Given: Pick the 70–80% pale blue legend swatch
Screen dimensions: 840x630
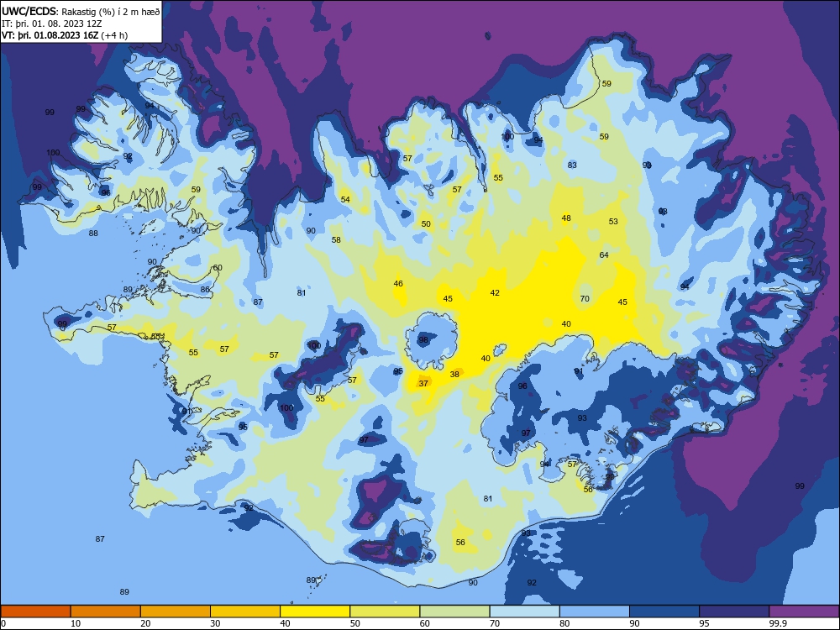Looking at the screenshot, I should tap(524, 612).
